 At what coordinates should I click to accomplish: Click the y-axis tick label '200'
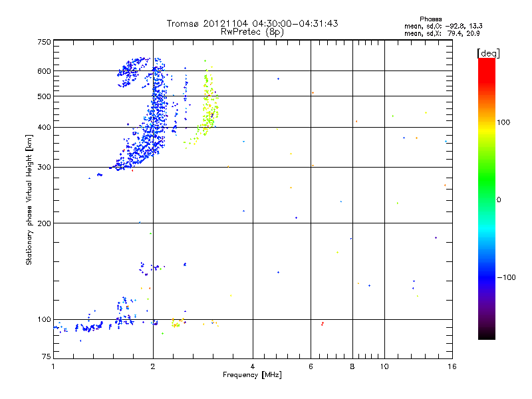[44, 223]
